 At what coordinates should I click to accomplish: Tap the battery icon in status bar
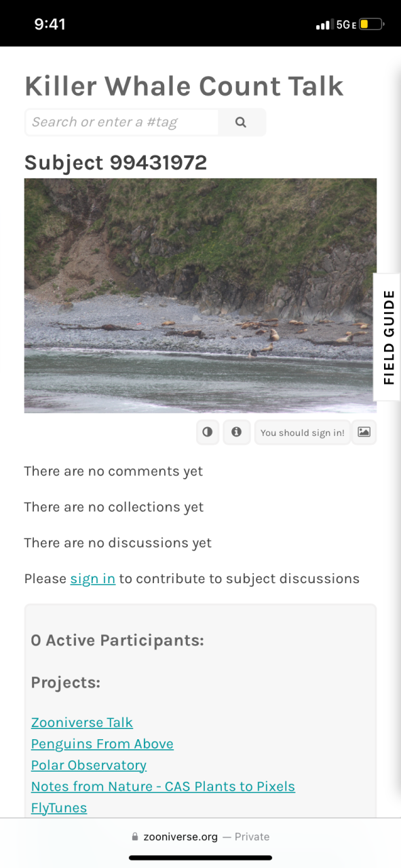click(372, 24)
